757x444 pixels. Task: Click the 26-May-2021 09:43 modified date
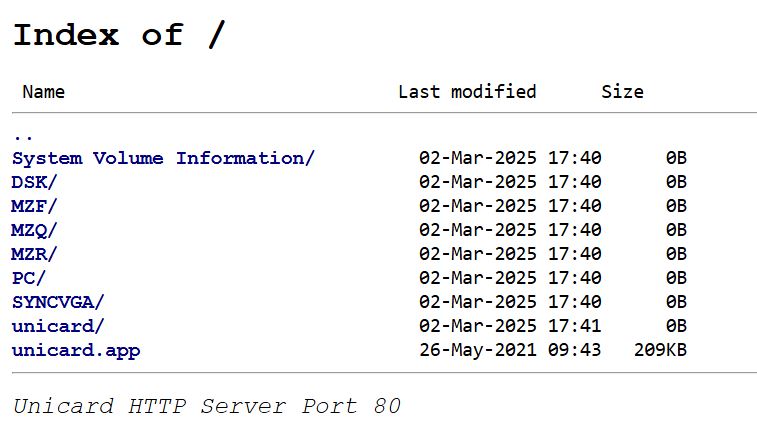(510, 350)
